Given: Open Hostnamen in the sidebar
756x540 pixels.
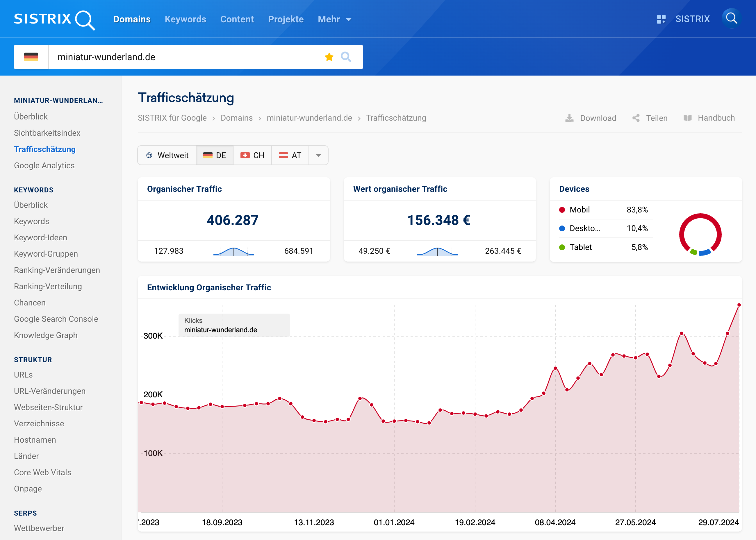Looking at the screenshot, I should (35, 440).
